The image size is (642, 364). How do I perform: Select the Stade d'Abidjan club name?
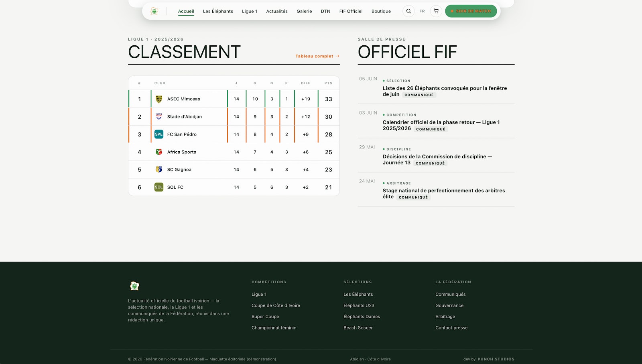(x=185, y=117)
